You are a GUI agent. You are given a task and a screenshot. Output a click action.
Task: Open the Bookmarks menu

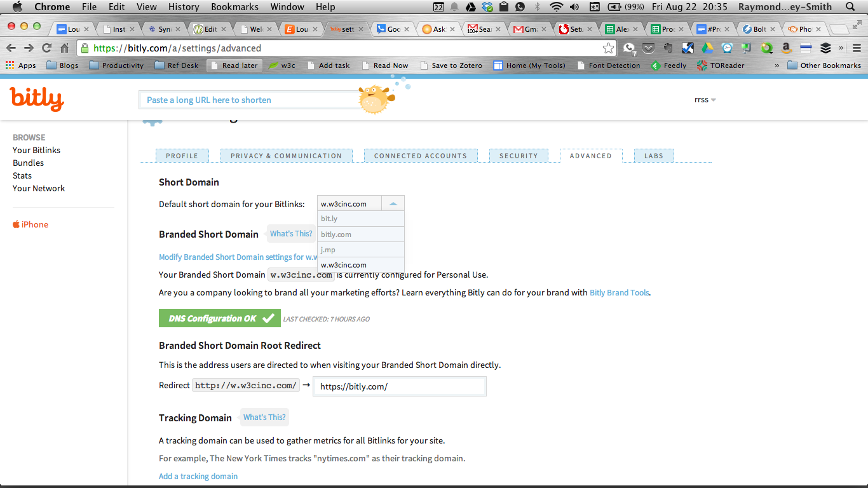[x=235, y=7]
